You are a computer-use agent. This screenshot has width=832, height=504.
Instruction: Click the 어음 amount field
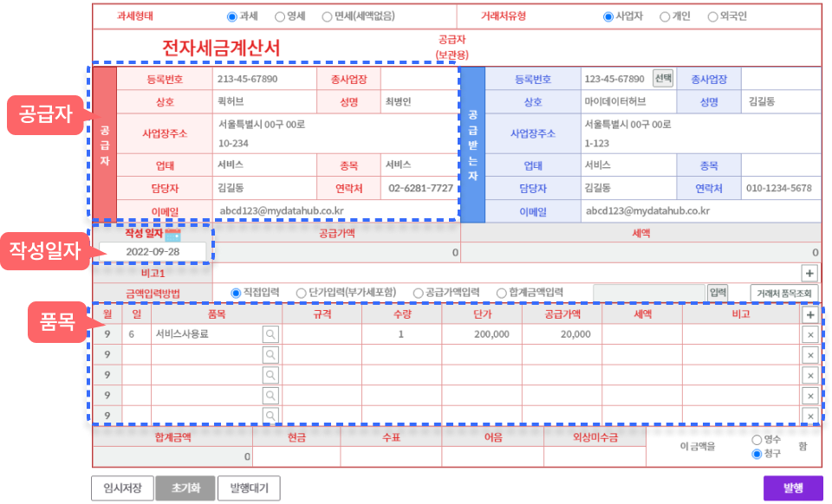coord(493,457)
